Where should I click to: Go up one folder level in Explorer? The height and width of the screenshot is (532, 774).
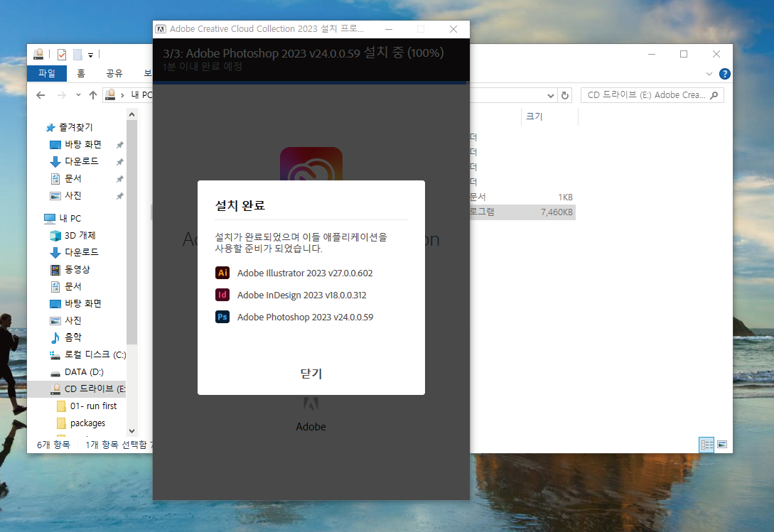pos(93,95)
